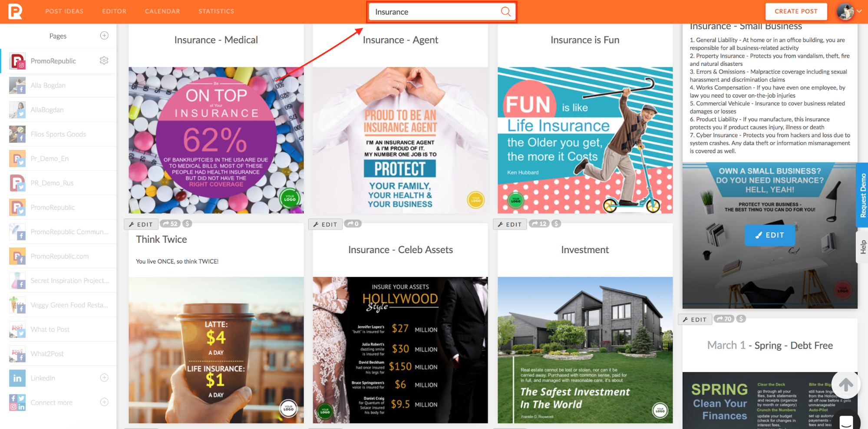Add a new page with plus icon
The height and width of the screenshot is (429, 868).
tap(104, 36)
